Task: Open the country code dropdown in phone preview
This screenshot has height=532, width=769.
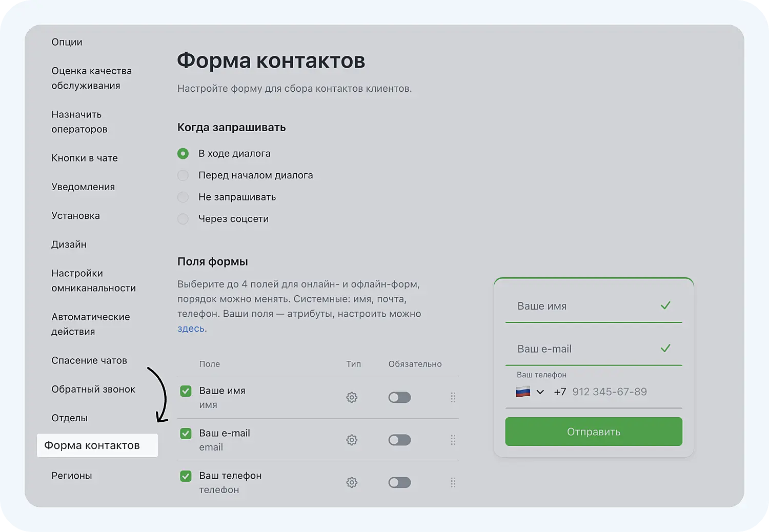Action: (x=540, y=392)
